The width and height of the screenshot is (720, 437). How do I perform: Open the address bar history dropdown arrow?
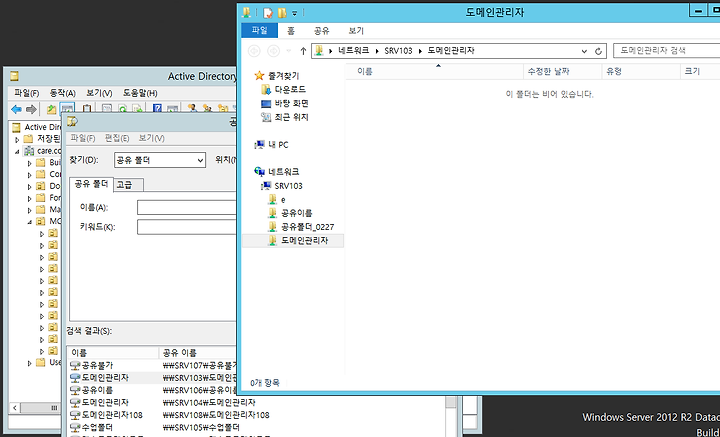[x=584, y=51]
